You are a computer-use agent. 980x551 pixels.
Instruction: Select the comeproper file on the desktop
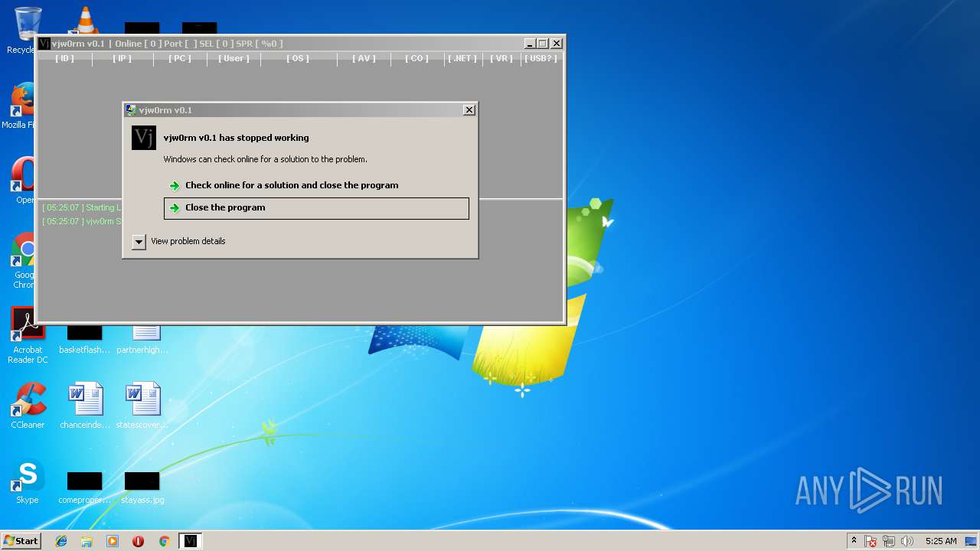click(84, 488)
